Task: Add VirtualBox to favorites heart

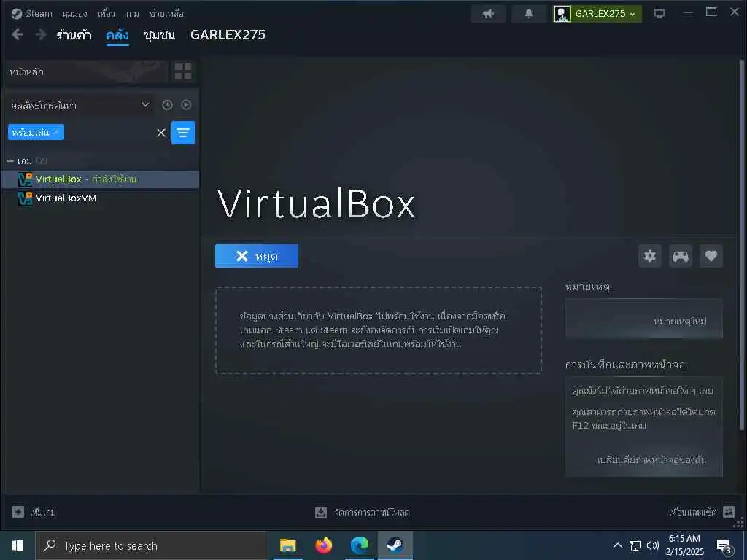Action: tap(711, 256)
